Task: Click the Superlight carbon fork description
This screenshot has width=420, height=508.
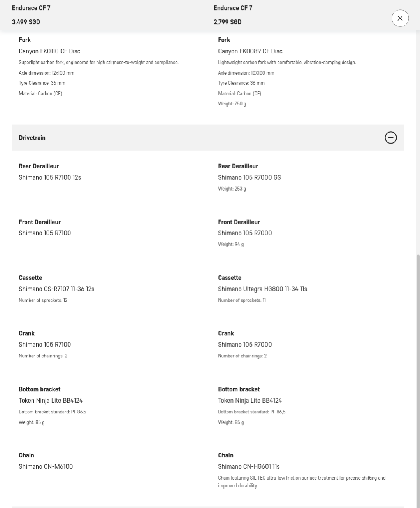Action: click(98, 62)
